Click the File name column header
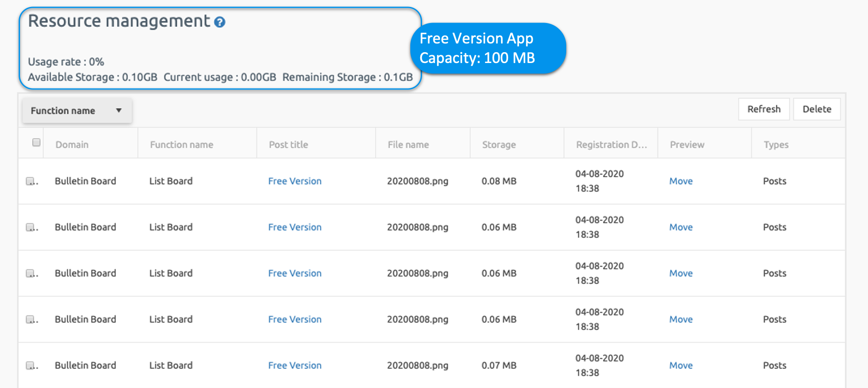The height and width of the screenshot is (388, 868). (x=408, y=145)
